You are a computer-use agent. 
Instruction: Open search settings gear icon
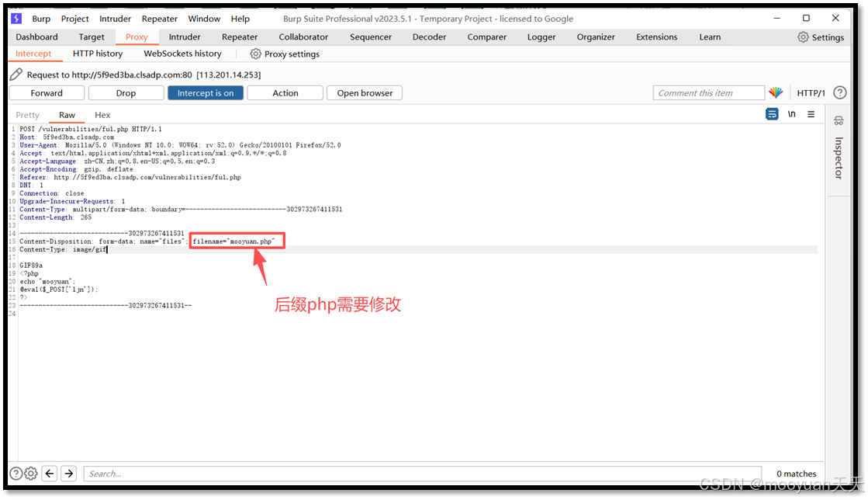point(31,474)
